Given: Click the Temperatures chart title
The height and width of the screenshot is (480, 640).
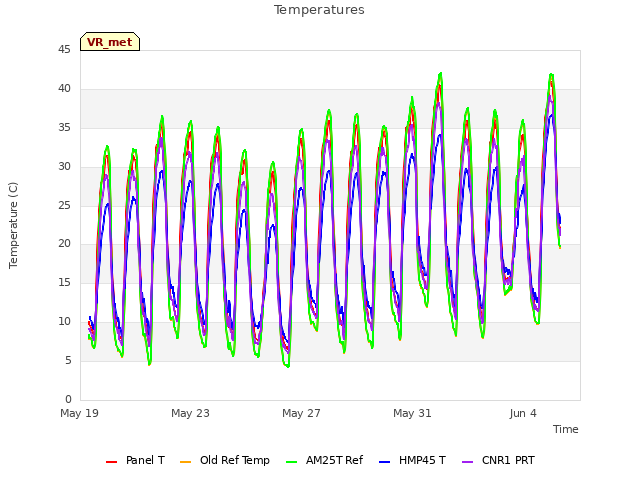Looking at the screenshot, I should tap(319, 9).
